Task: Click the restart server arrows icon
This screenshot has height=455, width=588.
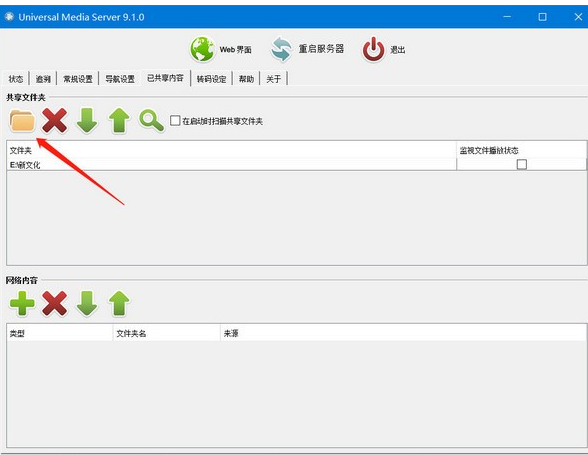Action: (x=281, y=49)
